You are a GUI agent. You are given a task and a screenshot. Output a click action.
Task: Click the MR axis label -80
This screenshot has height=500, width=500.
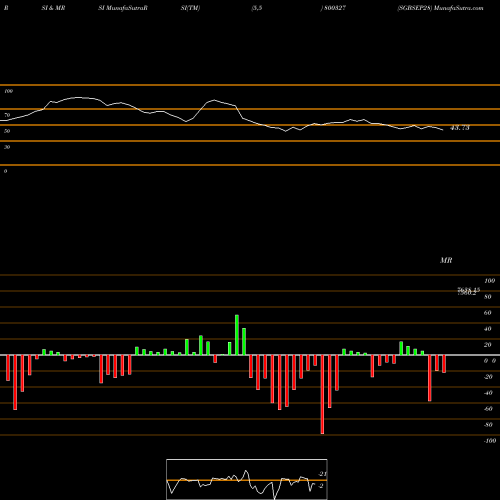(488, 425)
